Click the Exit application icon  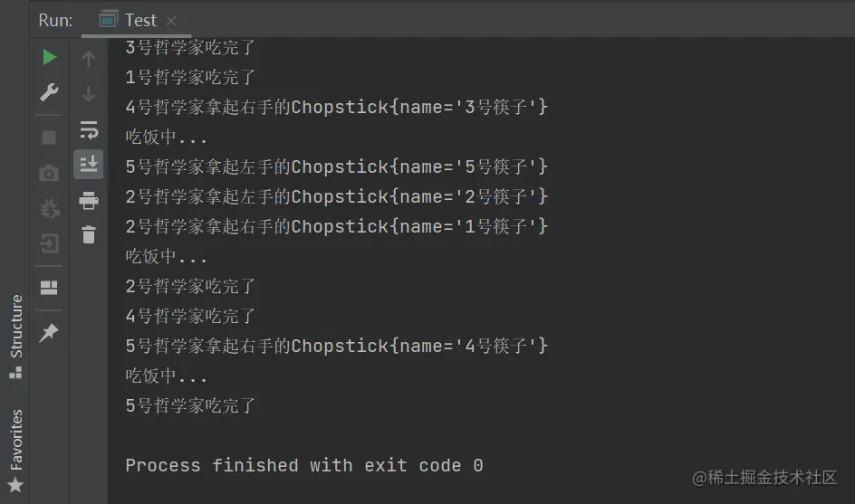(50, 243)
